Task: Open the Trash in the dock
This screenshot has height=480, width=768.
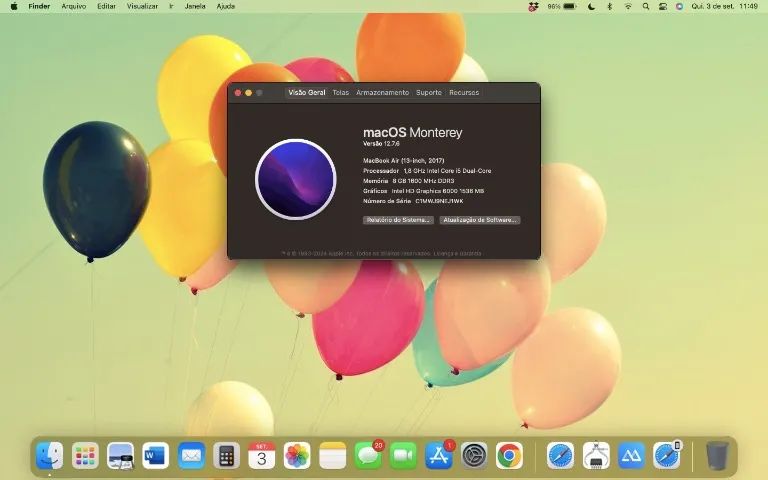Action: (x=718, y=456)
